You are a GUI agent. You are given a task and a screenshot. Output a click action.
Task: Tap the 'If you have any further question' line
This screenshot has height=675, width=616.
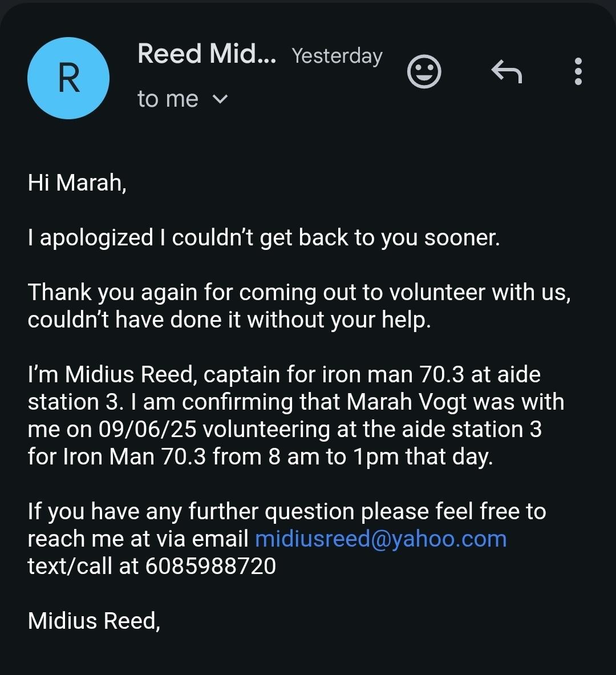pyautogui.click(x=287, y=511)
